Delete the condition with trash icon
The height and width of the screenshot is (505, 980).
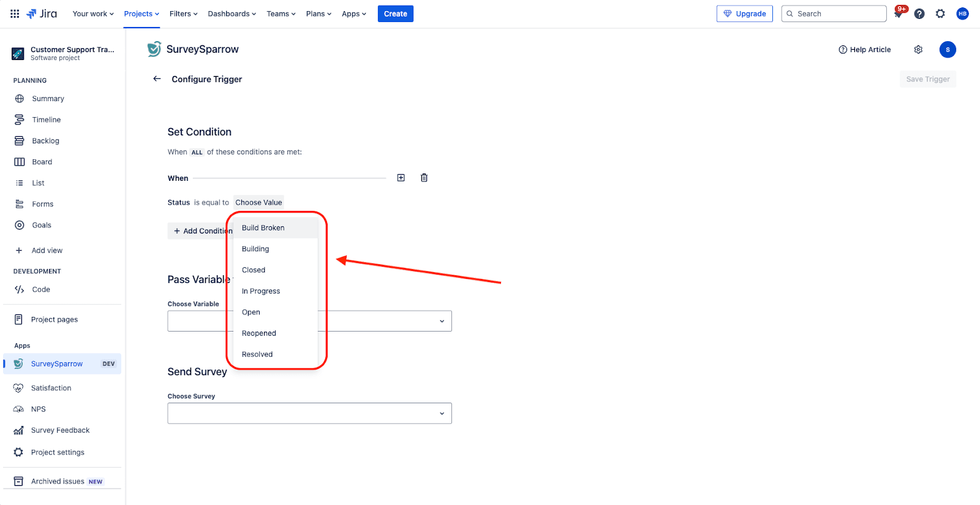point(424,178)
